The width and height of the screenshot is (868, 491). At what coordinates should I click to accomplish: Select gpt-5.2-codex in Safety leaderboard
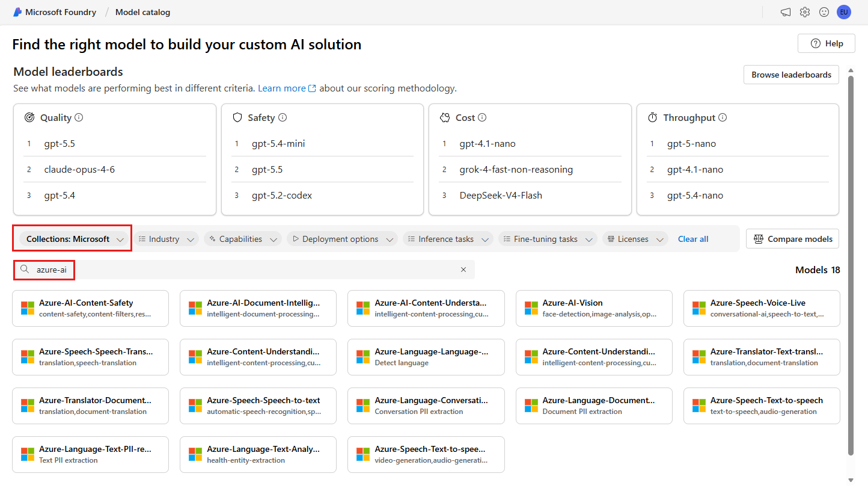pos(282,196)
